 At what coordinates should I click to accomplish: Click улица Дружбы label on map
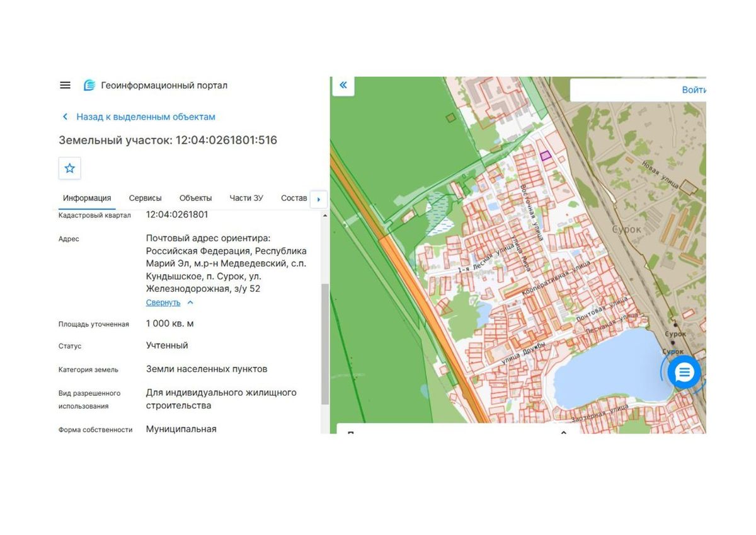pyautogui.click(x=524, y=353)
